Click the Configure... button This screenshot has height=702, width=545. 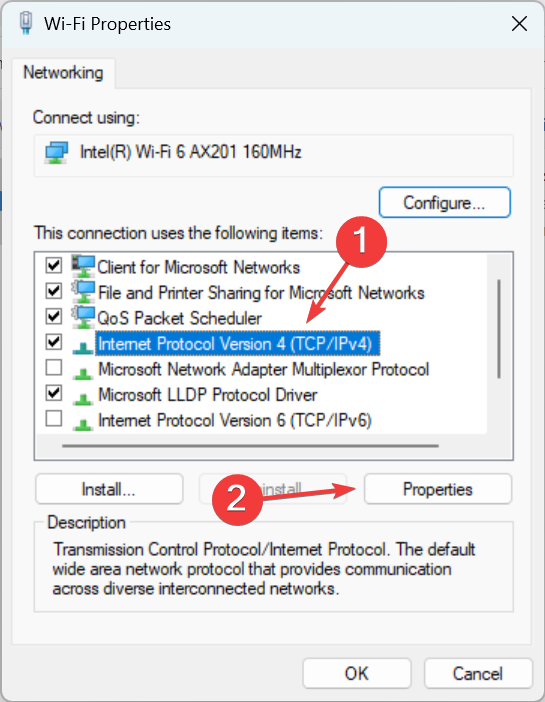444,203
